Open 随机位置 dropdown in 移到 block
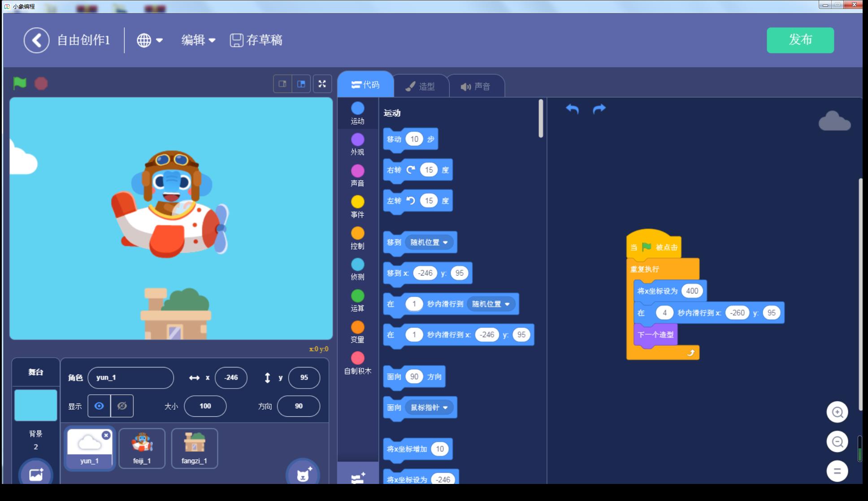The height and width of the screenshot is (501, 868). [429, 242]
